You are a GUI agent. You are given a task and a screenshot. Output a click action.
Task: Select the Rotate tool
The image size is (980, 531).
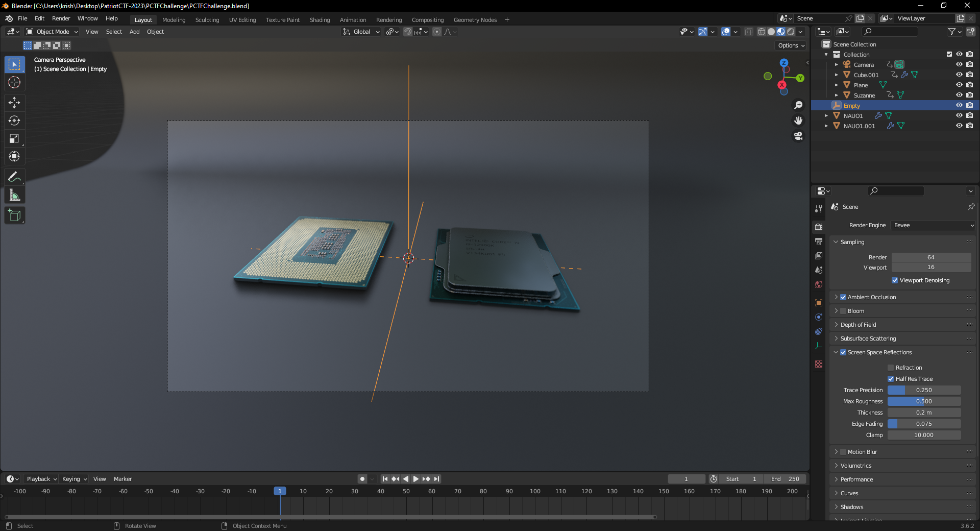click(14, 120)
